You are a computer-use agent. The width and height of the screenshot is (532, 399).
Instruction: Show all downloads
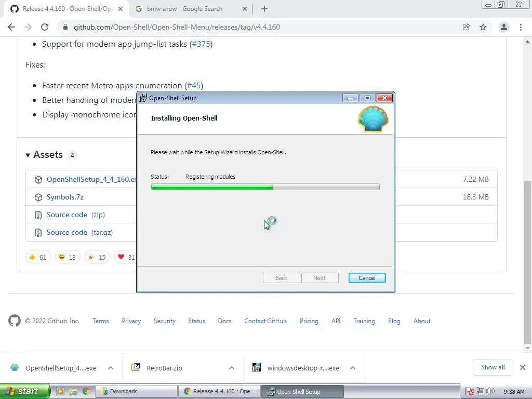[493, 367]
